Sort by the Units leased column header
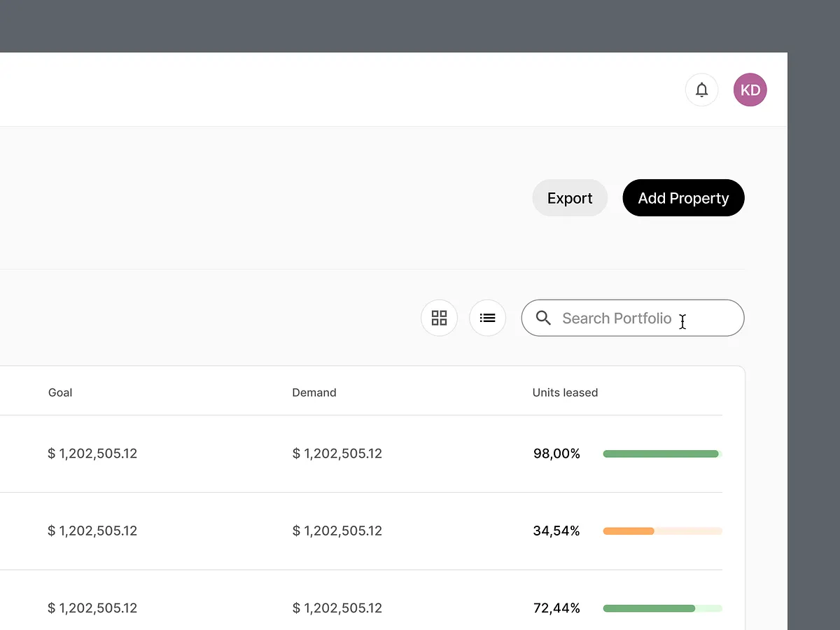Viewport: 840px width, 630px height. point(565,393)
